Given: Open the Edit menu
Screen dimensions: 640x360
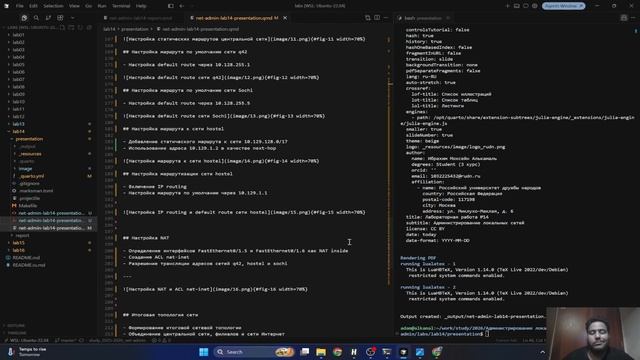Looking at the screenshot, I should pyautogui.click(x=33, y=6).
